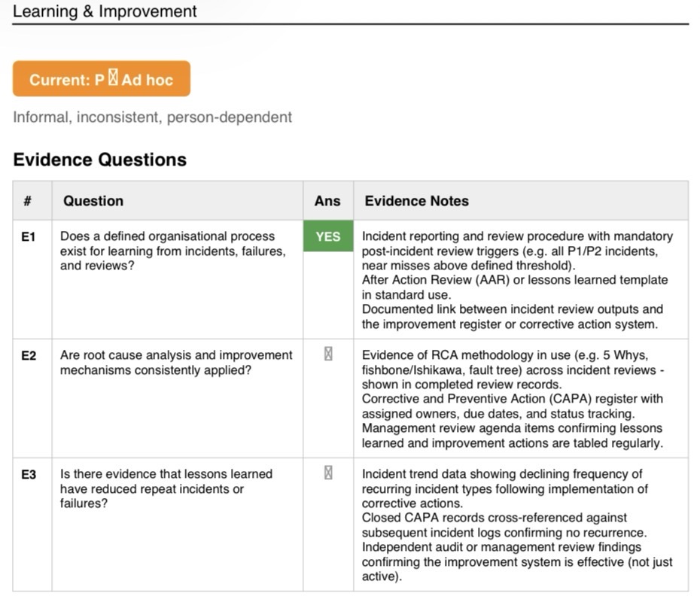This screenshot has width=700, height=602.
Task: Click the E3 question about lessons learned
Action: (166, 488)
